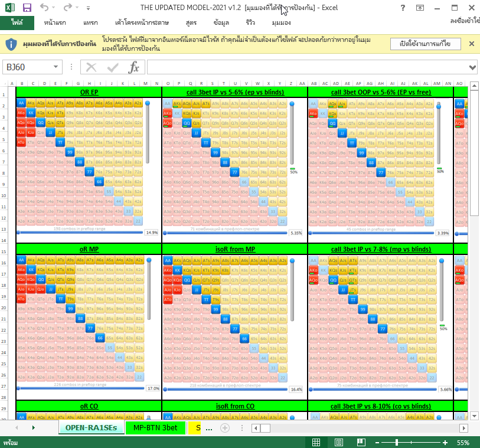
Task: Expand the formula bar with the chevron
Action: (472, 67)
